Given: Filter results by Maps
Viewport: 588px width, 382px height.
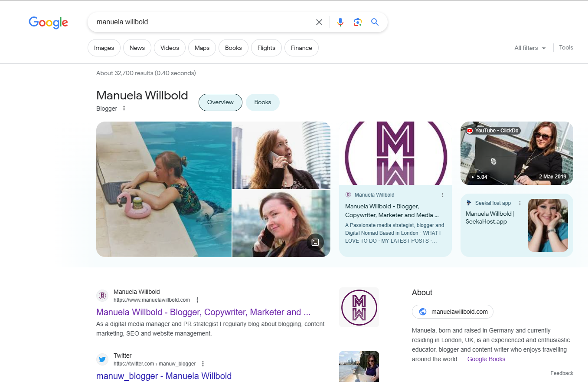Looking at the screenshot, I should [x=202, y=48].
